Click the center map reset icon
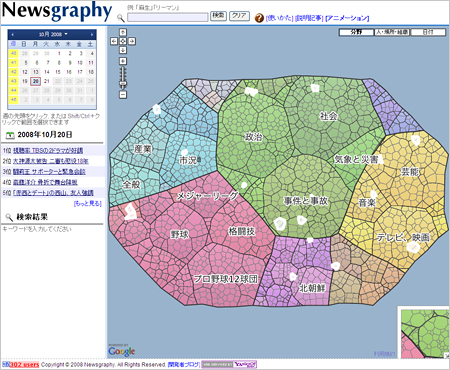This screenshot has width=450, height=370. [123, 41]
